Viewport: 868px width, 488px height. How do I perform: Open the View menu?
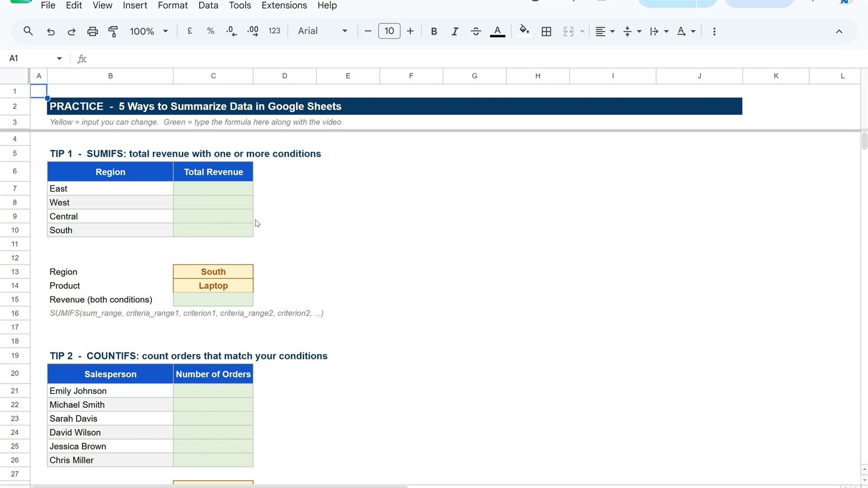(x=103, y=5)
